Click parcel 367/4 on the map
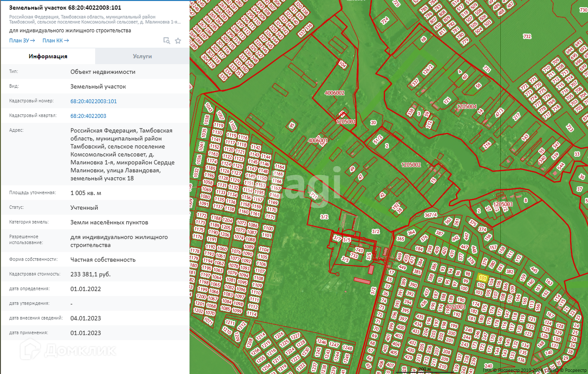This screenshot has height=374, width=588. (431, 215)
